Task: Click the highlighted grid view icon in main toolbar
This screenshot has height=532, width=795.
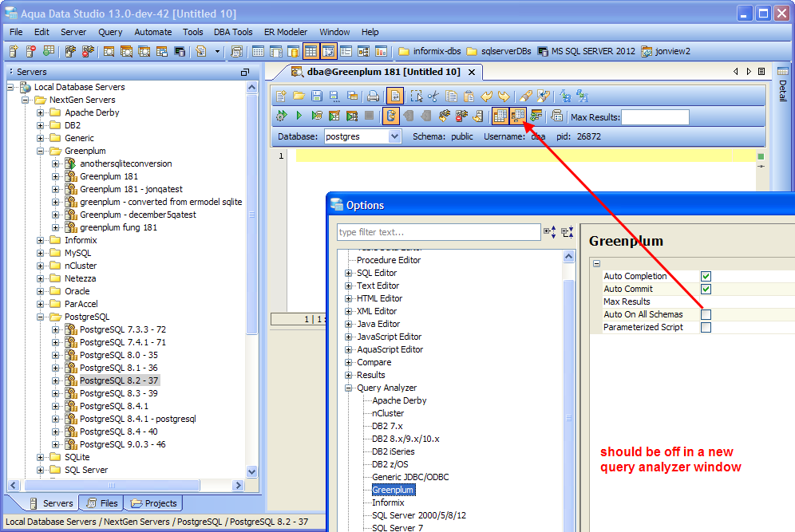Action: click(310, 51)
